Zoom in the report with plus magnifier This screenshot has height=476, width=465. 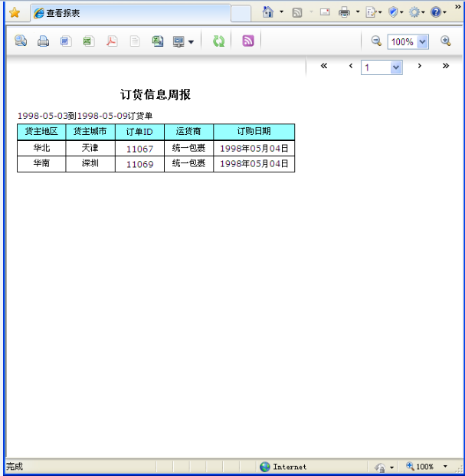pos(446,41)
